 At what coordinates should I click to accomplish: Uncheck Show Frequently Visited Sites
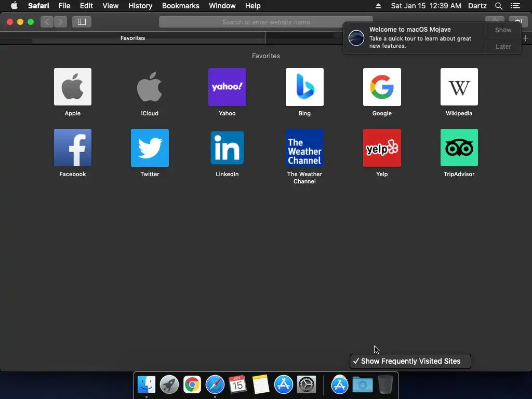coord(410,361)
